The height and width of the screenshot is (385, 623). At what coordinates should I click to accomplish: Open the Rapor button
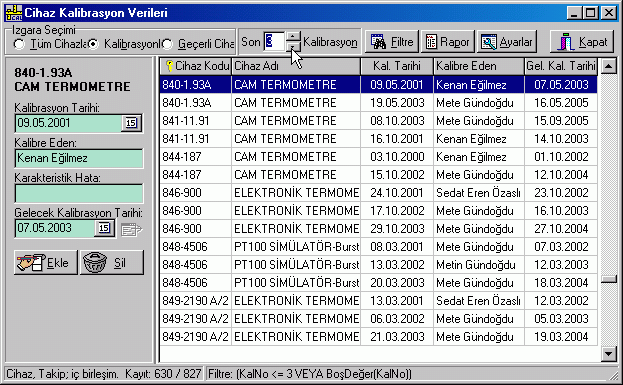(448, 42)
